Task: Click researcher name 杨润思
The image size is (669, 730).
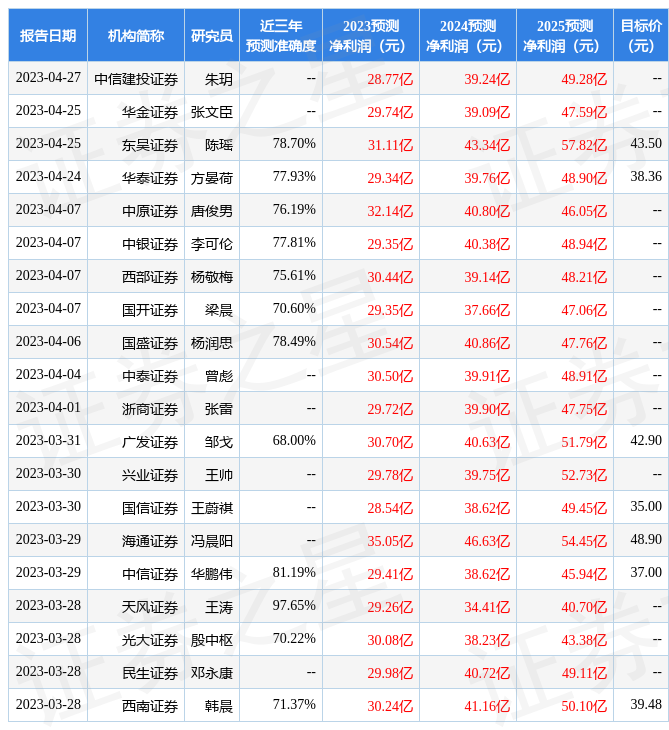Action: (x=212, y=343)
